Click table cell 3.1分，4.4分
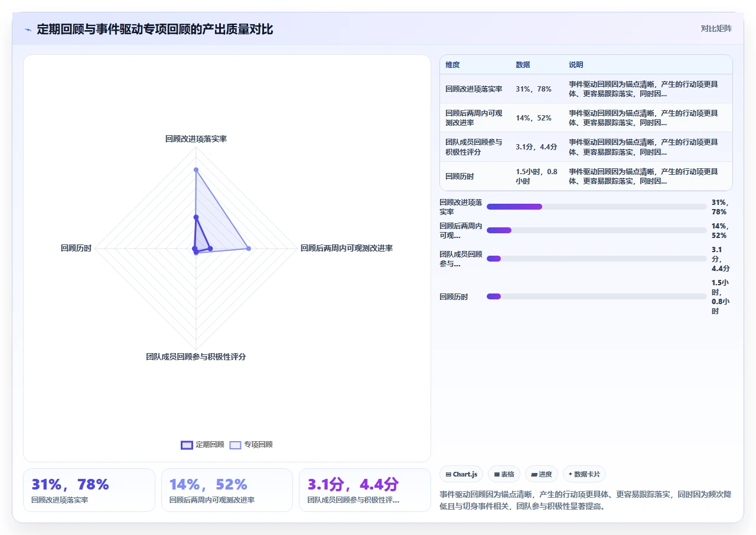Viewport: 756px width, 535px height. pos(536,147)
